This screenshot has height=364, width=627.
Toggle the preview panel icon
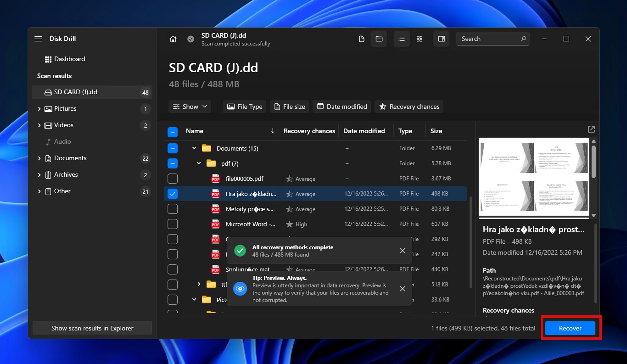pyautogui.click(x=441, y=39)
